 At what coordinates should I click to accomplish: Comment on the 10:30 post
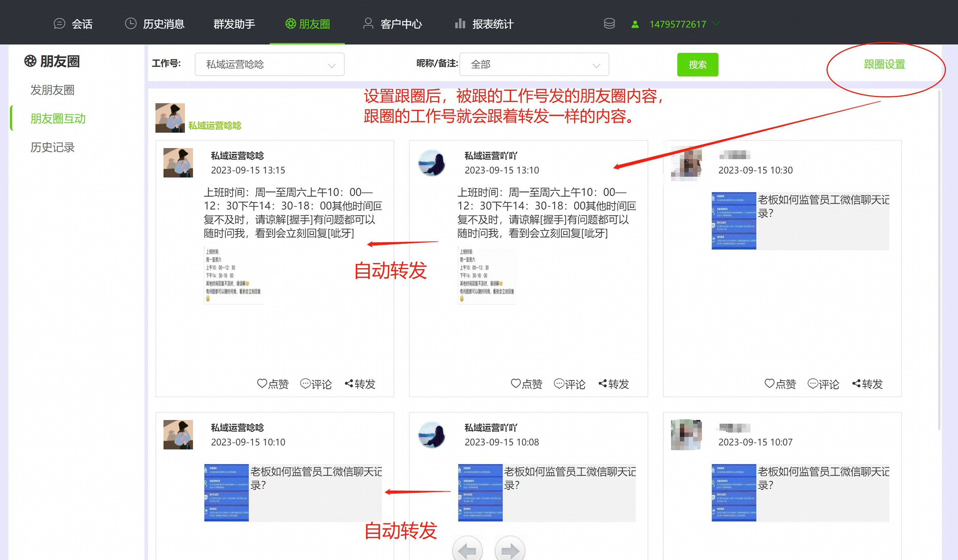(823, 384)
